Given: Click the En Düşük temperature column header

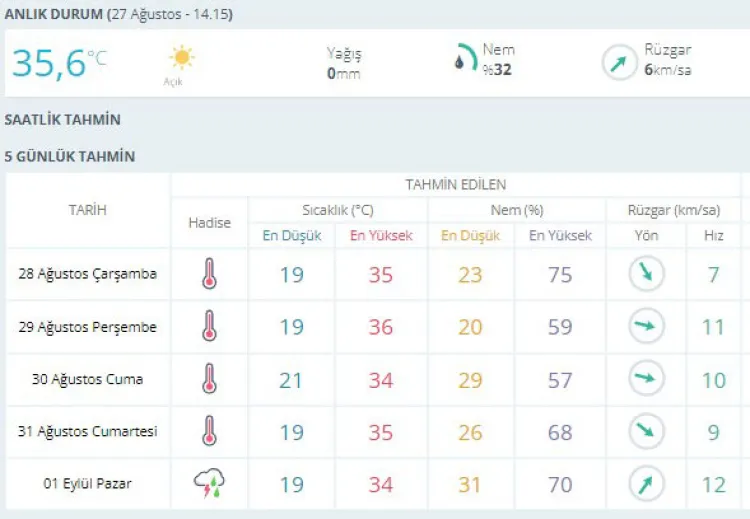Looking at the screenshot, I should click(291, 236).
